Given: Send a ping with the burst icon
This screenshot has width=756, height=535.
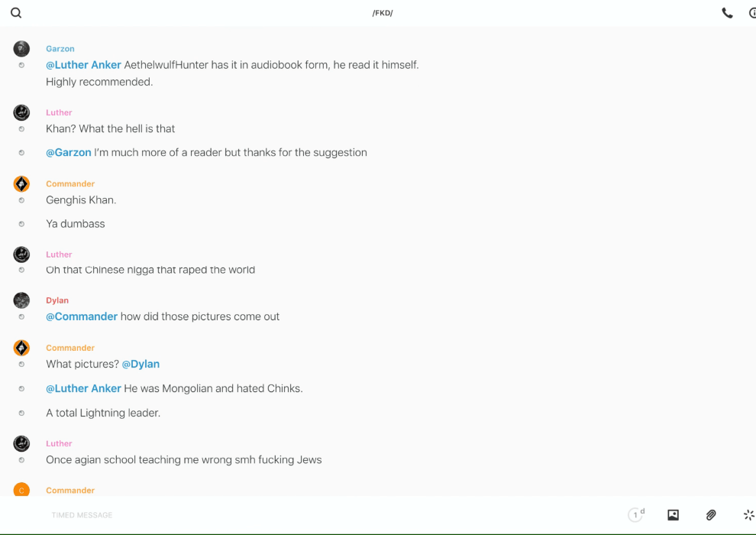Looking at the screenshot, I should [748, 515].
